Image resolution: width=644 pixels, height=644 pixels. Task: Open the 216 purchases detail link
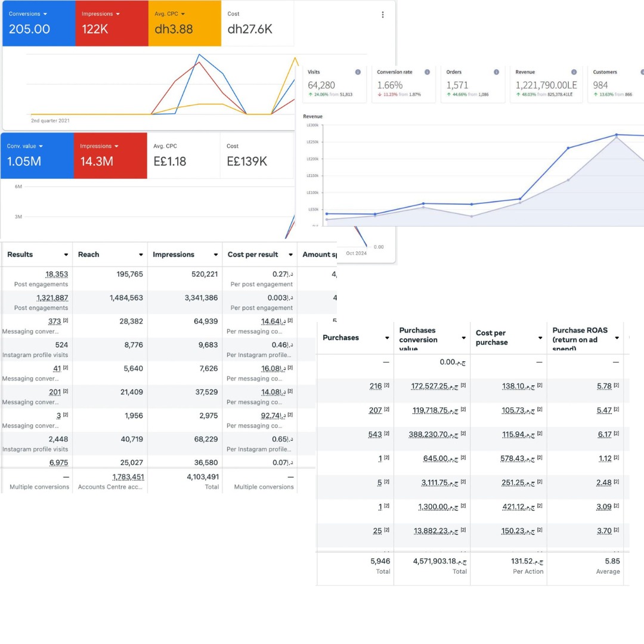point(376,386)
